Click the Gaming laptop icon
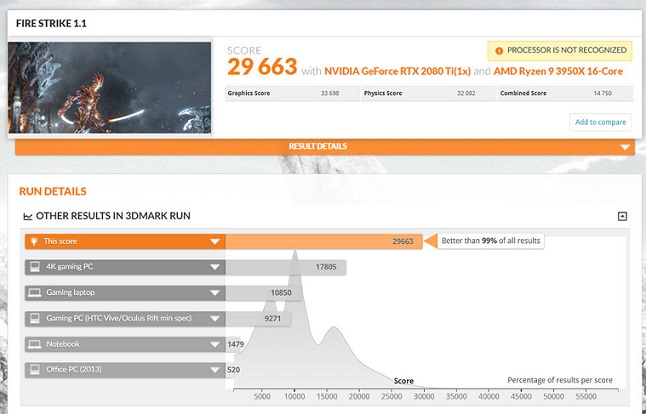This screenshot has height=414, width=646. pos(34,293)
